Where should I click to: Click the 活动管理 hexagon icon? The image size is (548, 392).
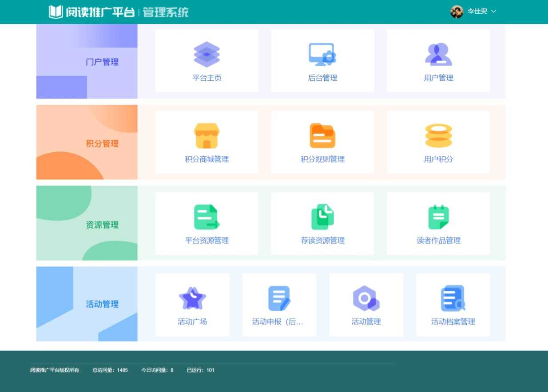[366, 298]
